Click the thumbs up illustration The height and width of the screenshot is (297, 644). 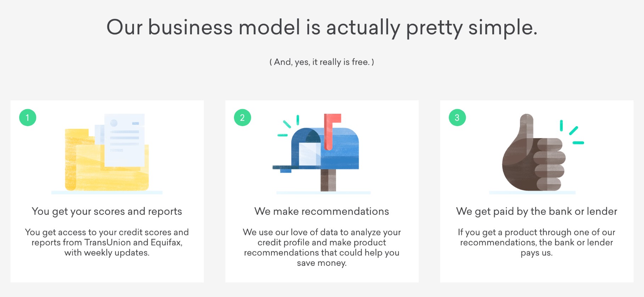coord(532,156)
